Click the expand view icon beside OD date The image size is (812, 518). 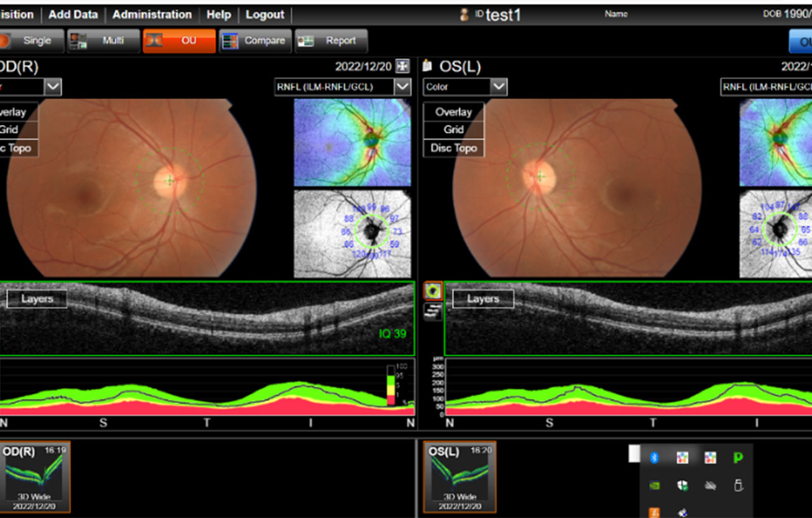point(403,67)
